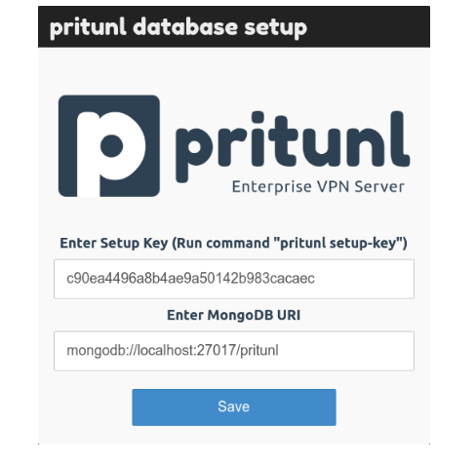The height and width of the screenshot is (464, 476).
Task: Click the mongodb://localhost:27017/pritunl text
Action: tap(173, 351)
